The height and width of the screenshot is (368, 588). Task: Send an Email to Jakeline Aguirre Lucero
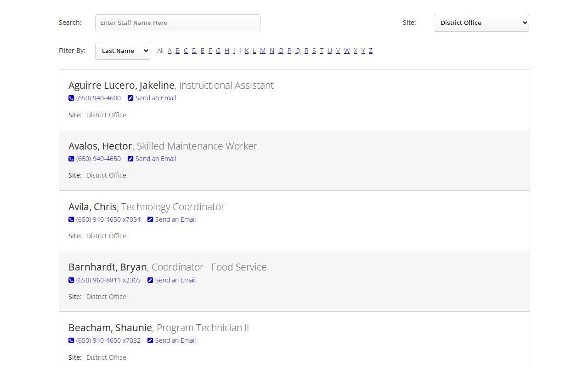point(156,98)
